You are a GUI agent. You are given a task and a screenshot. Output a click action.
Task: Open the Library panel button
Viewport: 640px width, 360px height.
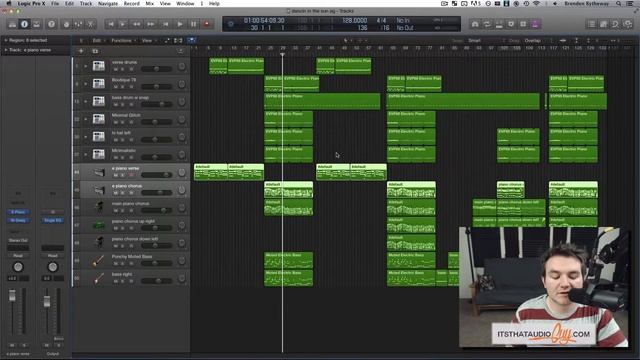click(x=12, y=24)
